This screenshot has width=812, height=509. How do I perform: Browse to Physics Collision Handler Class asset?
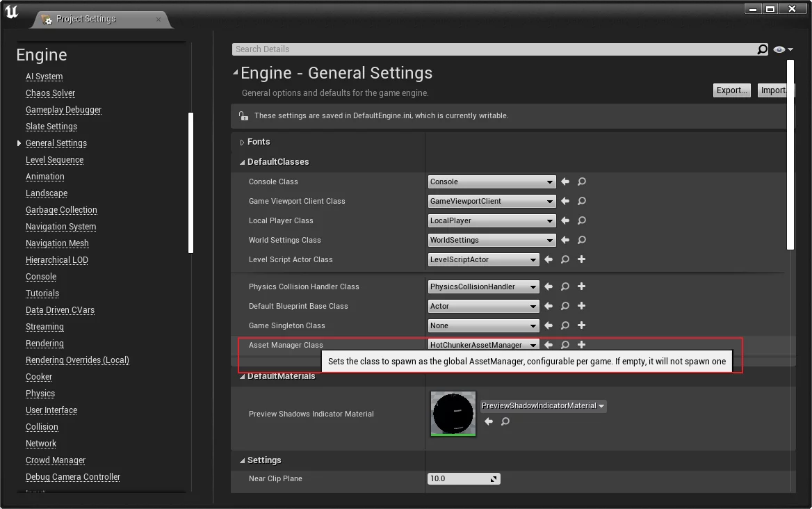point(565,286)
